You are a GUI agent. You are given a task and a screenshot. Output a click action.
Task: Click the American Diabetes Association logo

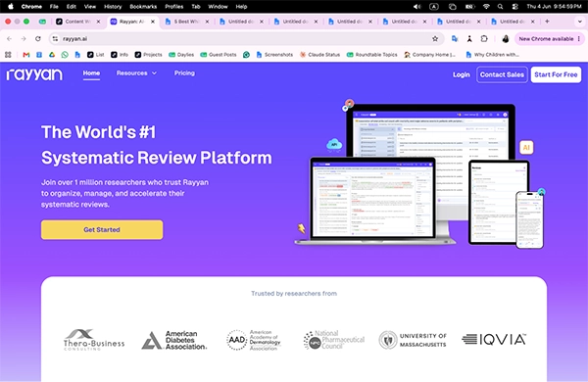(x=174, y=340)
